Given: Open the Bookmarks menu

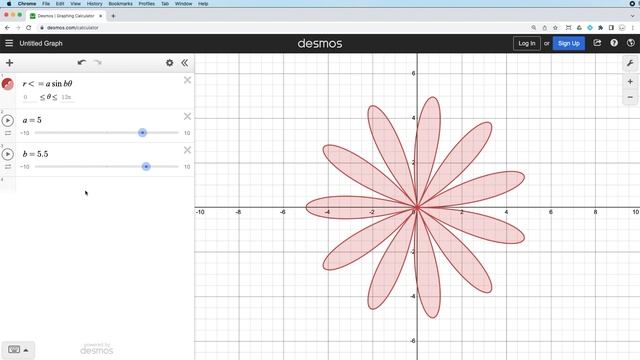Looking at the screenshot, I should point(120,4).
